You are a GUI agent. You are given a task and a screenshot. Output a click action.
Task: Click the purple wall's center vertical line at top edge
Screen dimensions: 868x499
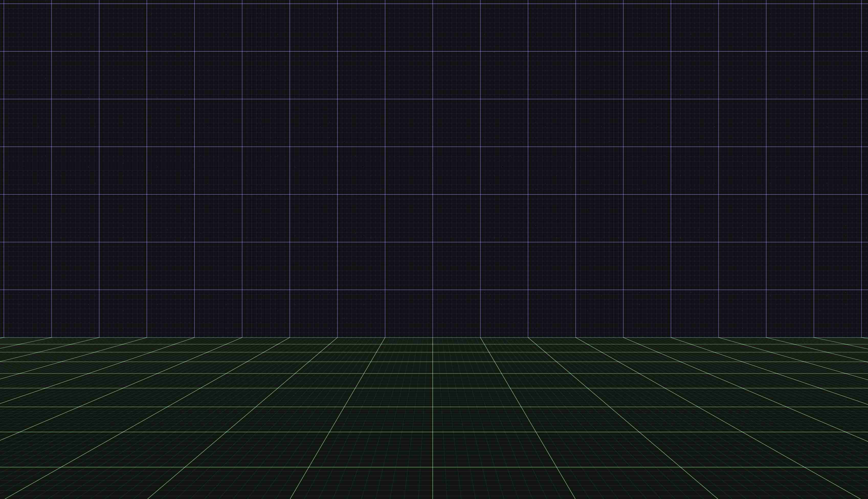432,1
